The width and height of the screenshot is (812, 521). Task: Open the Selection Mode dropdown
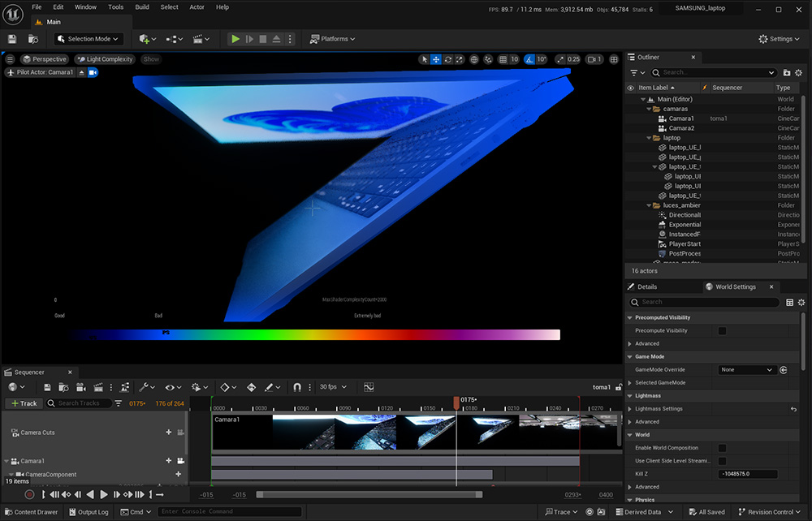pos(88,39)
